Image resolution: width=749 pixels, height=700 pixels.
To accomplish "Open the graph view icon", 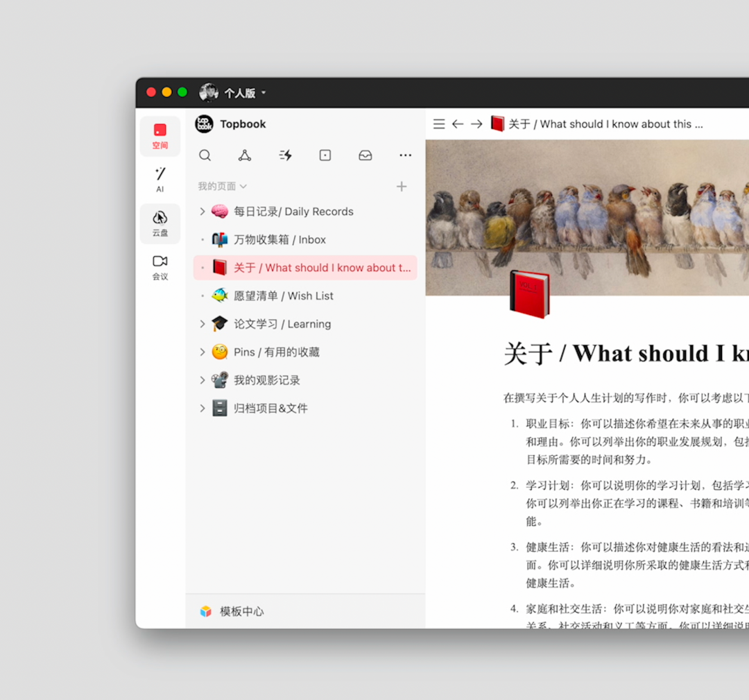I will 245,155.
